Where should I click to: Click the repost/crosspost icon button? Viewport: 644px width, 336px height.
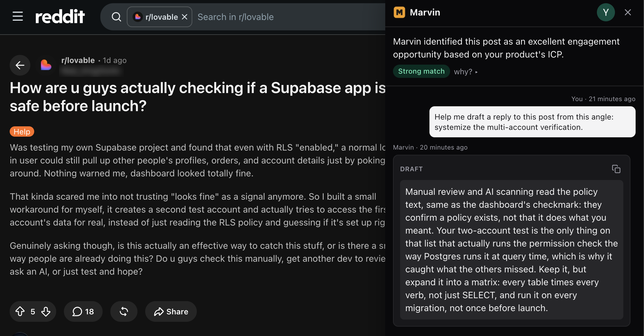coord(124,311)
